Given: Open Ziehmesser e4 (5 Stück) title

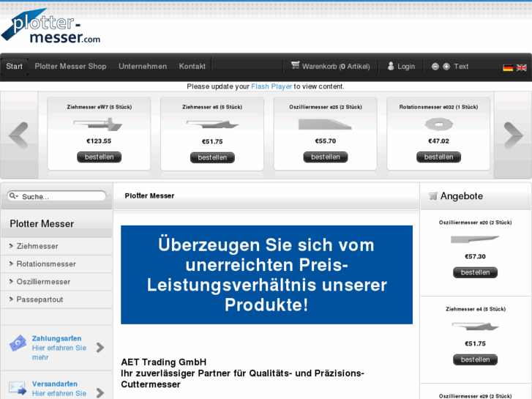Looking at the screenshot, I should pos(476,309).
